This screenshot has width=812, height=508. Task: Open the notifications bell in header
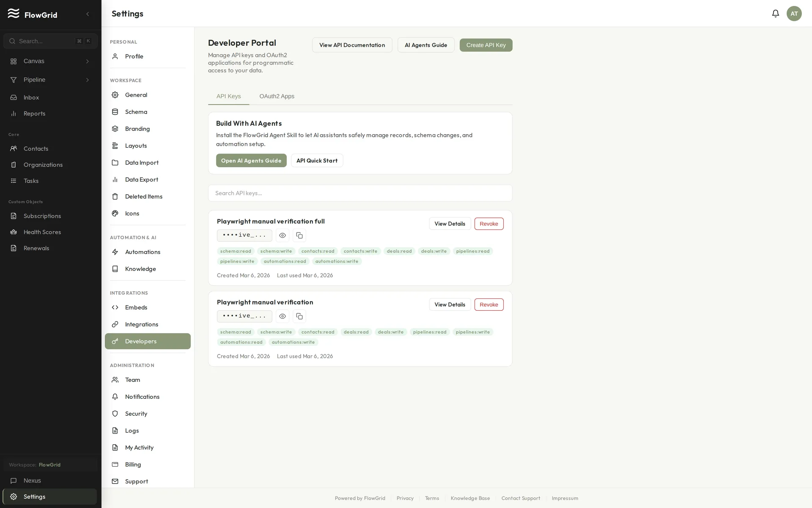pyautogui.click(x=776, y=14)
